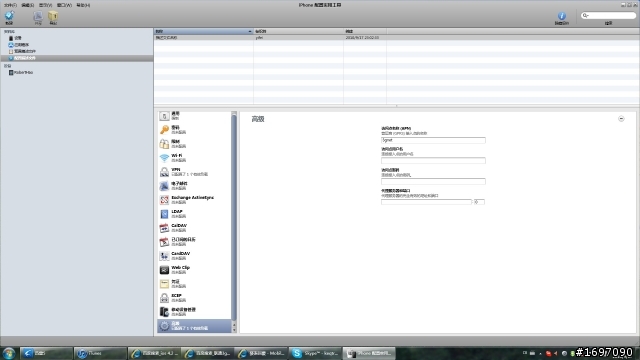
Task: Open the File (文件) menu
Action: 10,5
